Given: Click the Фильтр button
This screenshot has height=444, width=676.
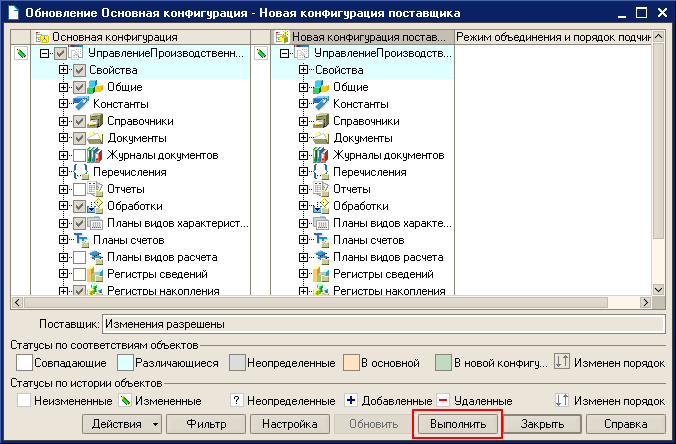Looking at the screenshot, I should (x=206, y=424).
